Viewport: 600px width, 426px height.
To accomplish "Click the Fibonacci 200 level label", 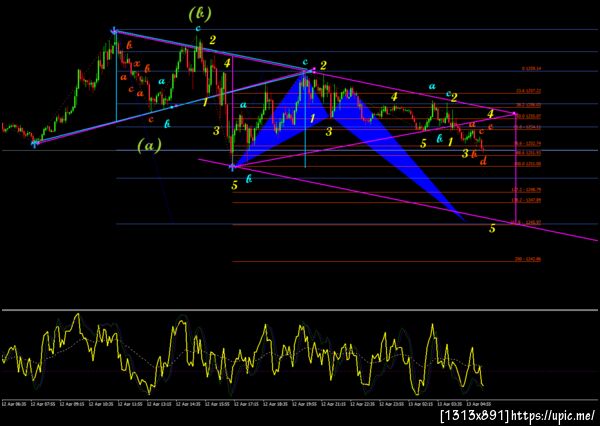I will tap(528, 259).
